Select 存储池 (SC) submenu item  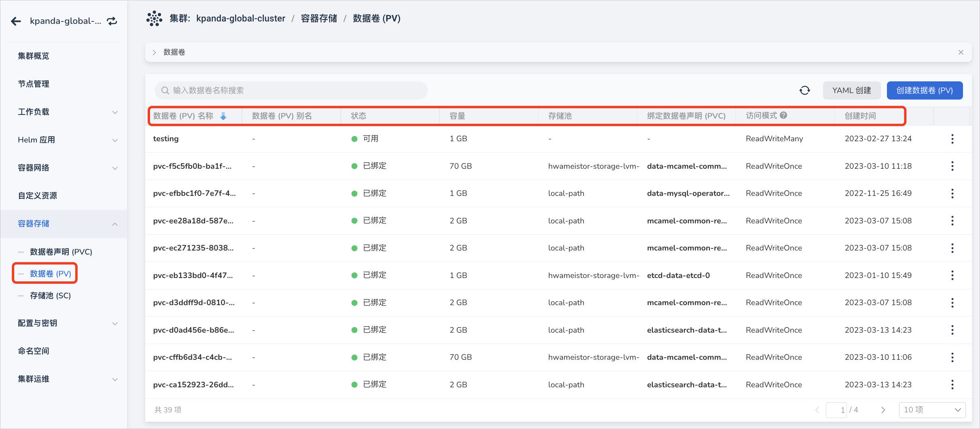(51, 295)
